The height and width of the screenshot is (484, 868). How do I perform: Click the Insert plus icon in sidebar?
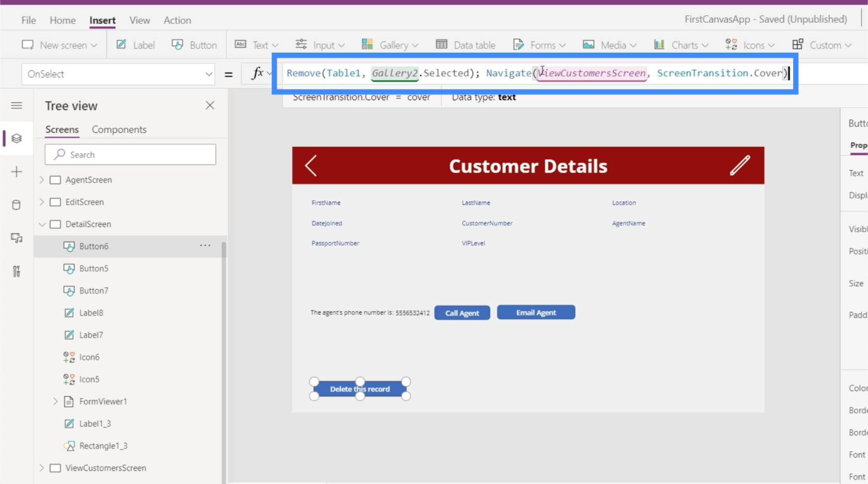point(17,172)
